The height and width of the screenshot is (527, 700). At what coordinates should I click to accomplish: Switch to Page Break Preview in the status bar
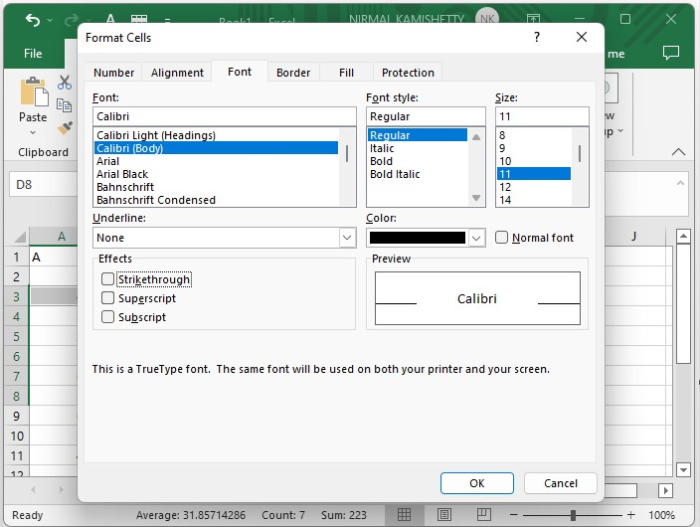tap(483, 515)
